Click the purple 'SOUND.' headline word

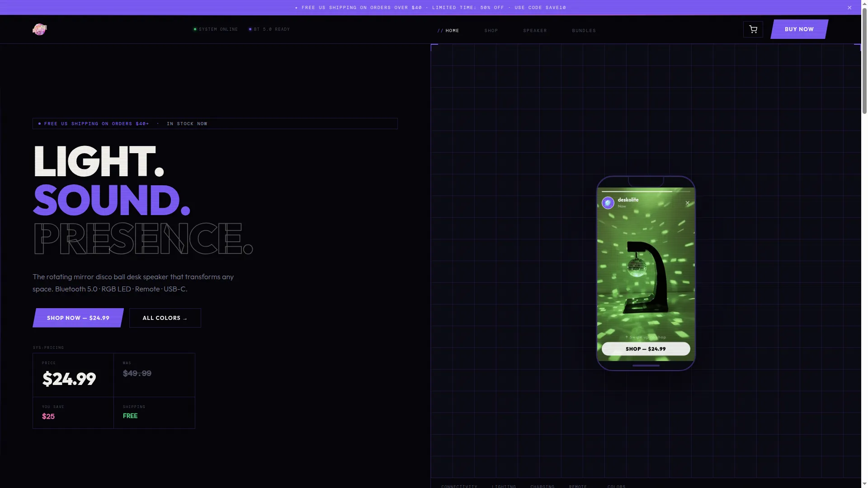tap(112, 200)
